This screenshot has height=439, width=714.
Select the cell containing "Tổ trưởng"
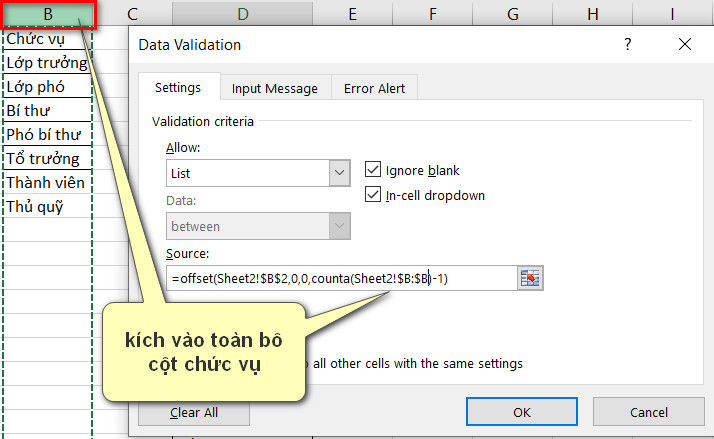click(x=48, y=158)
